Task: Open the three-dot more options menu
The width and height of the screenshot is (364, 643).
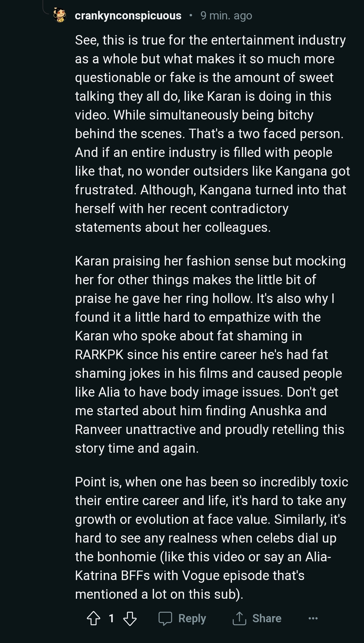Action: click(x=313, y=618)
